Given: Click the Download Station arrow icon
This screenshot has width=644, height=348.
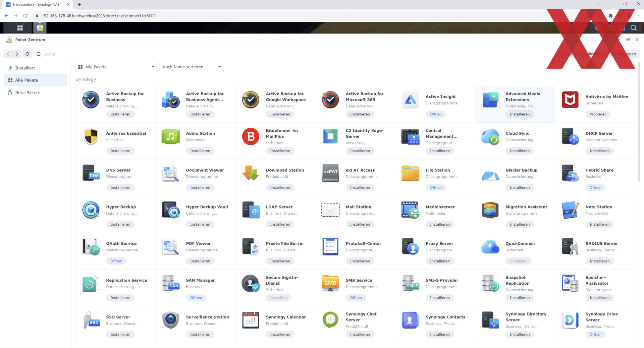Looking at the screenshot, I should coord(251,173).
